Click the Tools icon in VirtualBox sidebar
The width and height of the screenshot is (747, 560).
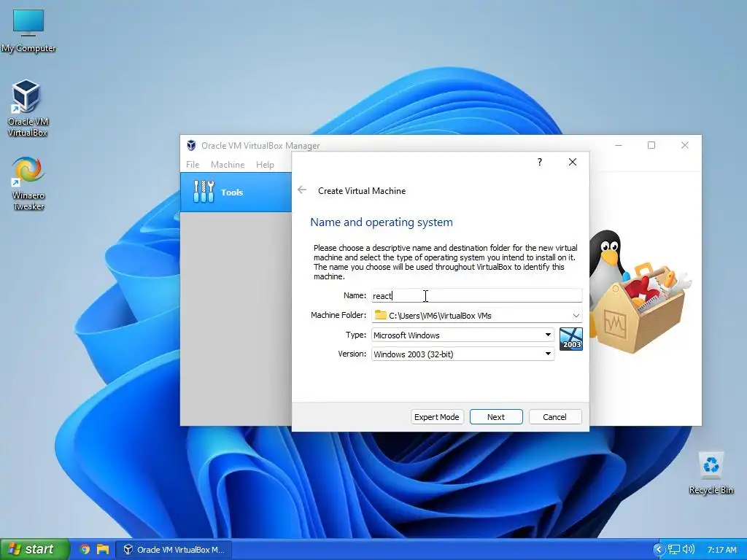coord(204,192)
